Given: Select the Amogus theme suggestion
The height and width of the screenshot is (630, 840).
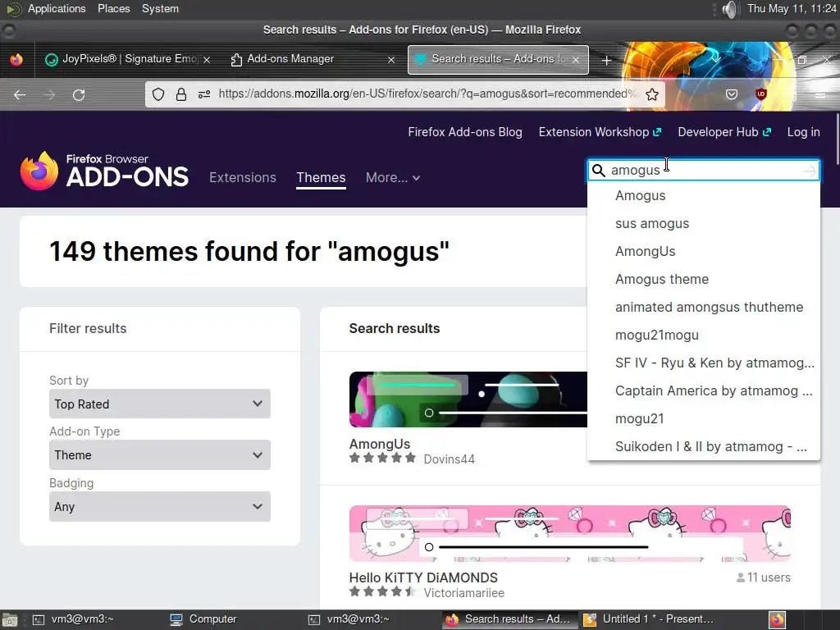Looking at the screenshot, I should tap(703, 279).
